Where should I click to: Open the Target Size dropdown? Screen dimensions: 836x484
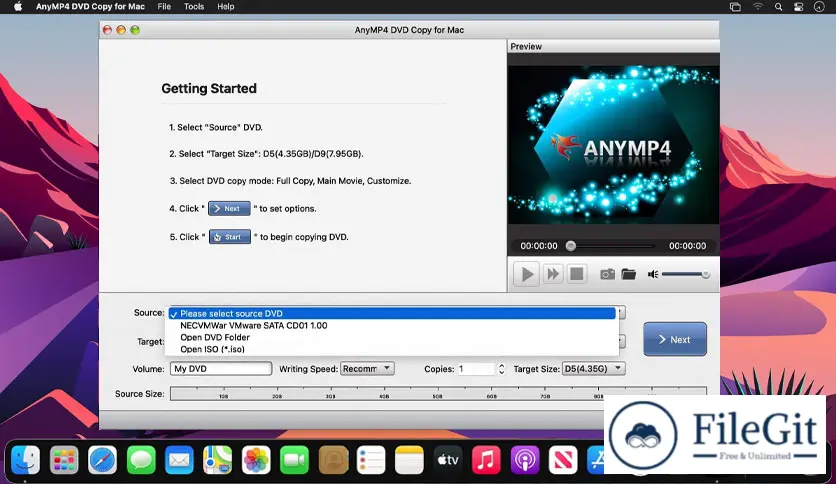click(x=593, y=368)
